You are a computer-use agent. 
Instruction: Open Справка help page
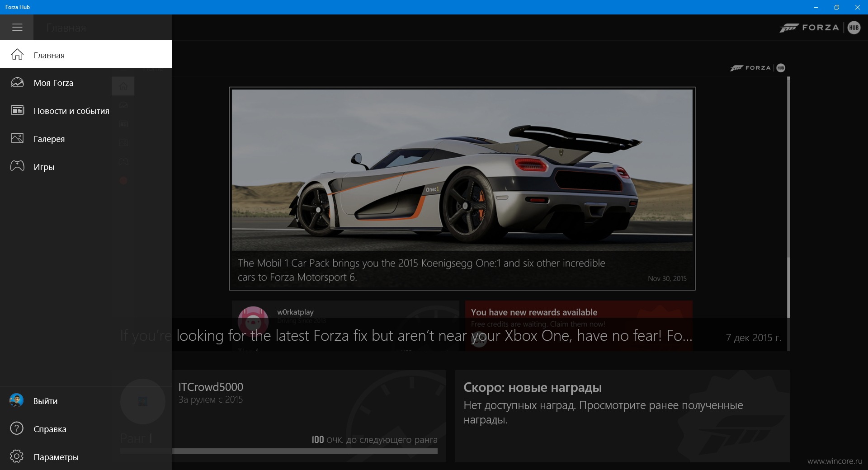pyautogui.click(x=86, y=429)
